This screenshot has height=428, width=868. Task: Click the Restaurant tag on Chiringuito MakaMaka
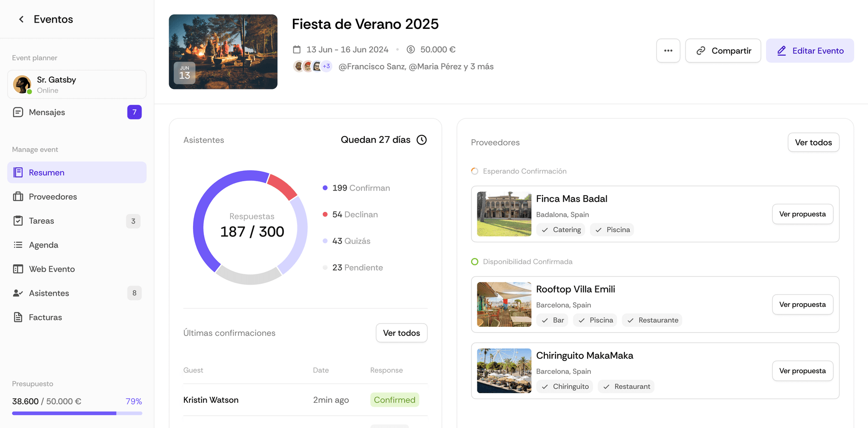(626, 386)
